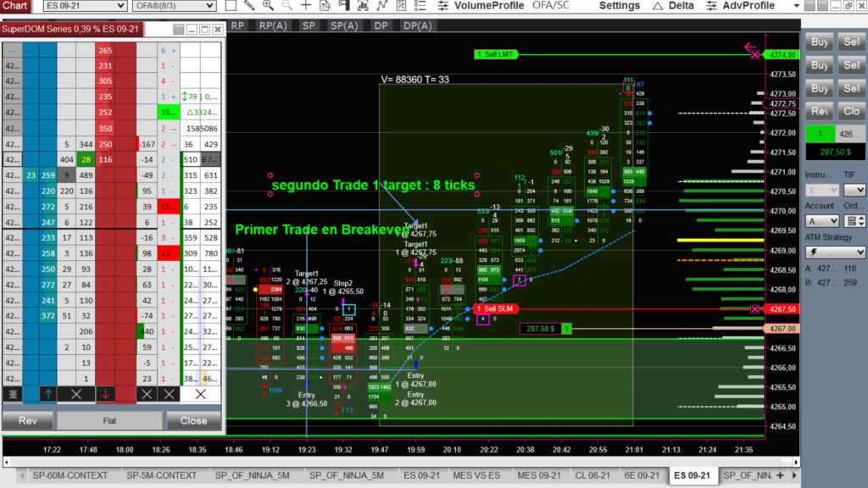The image size is (868, 488).
Task: Click the order grid icon near Ord.
Action: pyautogui.click(x=853, y=221)
